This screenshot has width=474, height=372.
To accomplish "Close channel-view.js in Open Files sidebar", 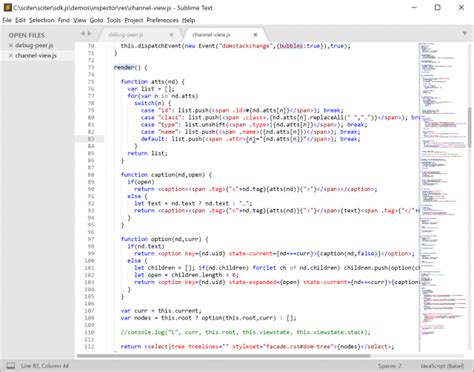I will click(x=11, y=56).
